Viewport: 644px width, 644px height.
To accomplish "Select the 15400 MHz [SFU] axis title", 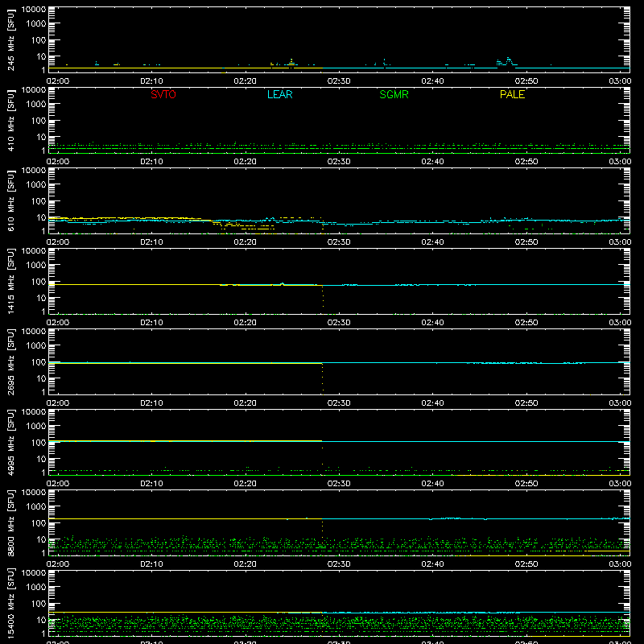I will click(x=10, y=603).
